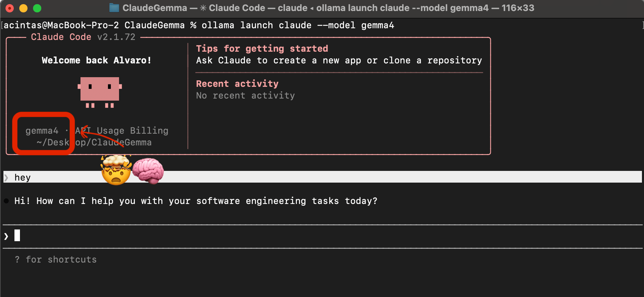Click the 'Recent activity' heading
This screenshot has height=297, width=644.
point(237,84)
